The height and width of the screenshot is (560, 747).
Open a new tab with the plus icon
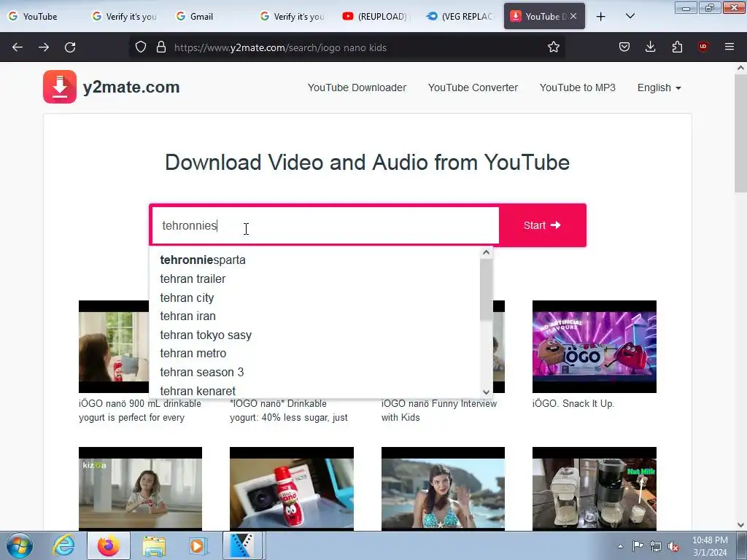click(601, 17)
